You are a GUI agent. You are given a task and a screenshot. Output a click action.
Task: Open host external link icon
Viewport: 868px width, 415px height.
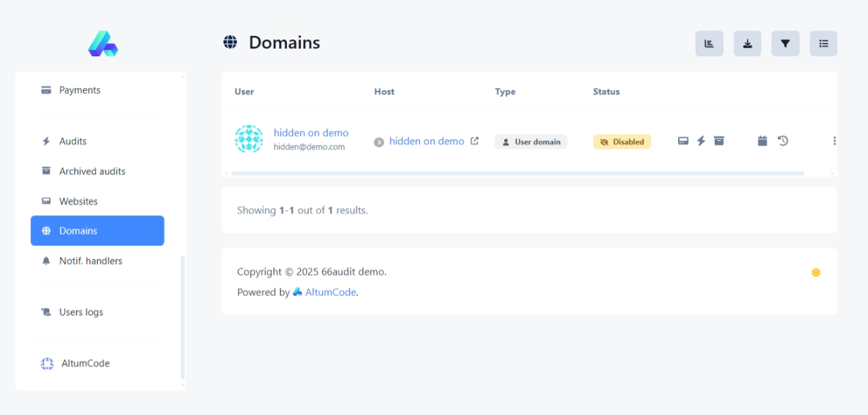[x=474, y=141]
